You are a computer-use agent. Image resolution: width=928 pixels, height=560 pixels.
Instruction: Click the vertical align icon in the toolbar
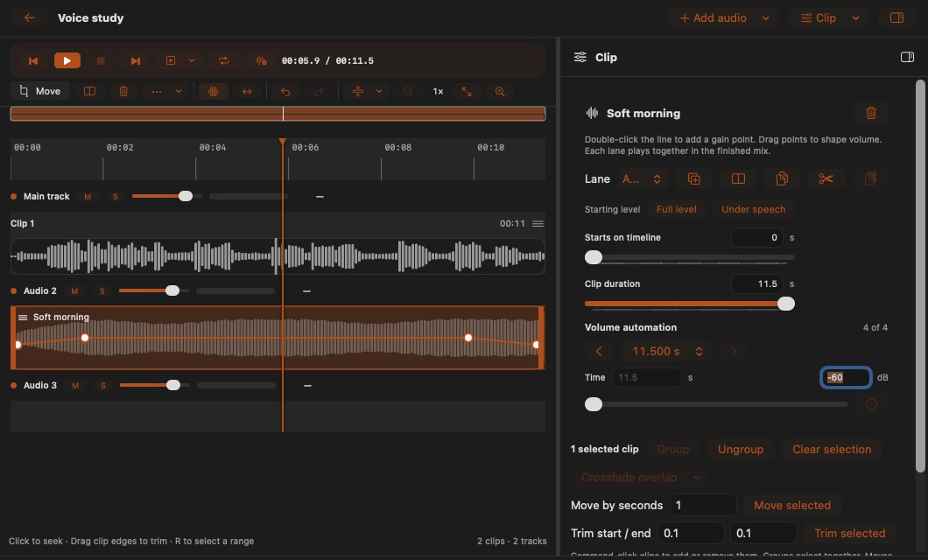(357, 91)
